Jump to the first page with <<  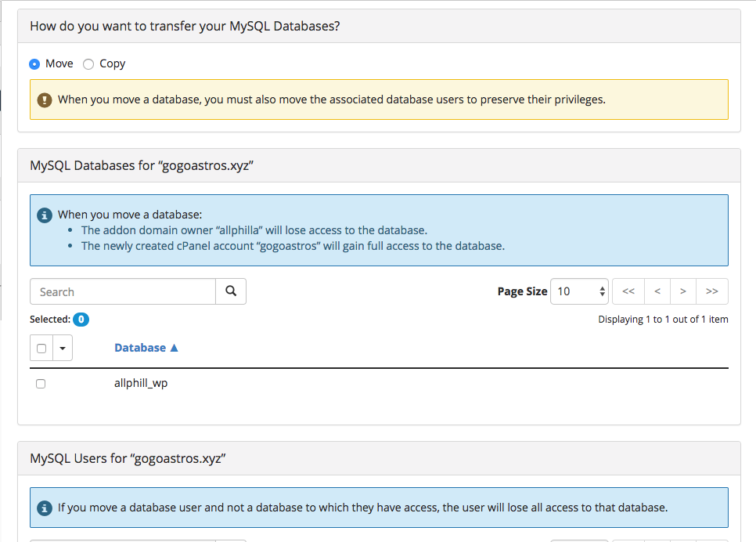click(628, 291)
